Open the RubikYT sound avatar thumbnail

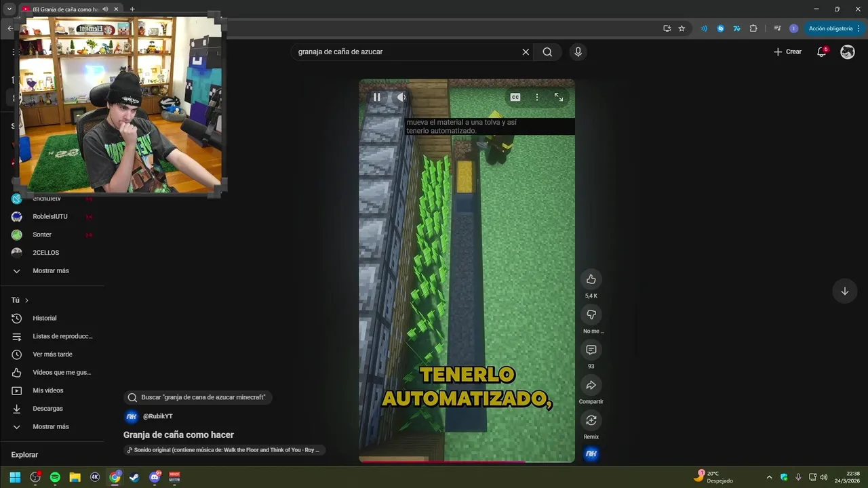[x=591, y=454]
